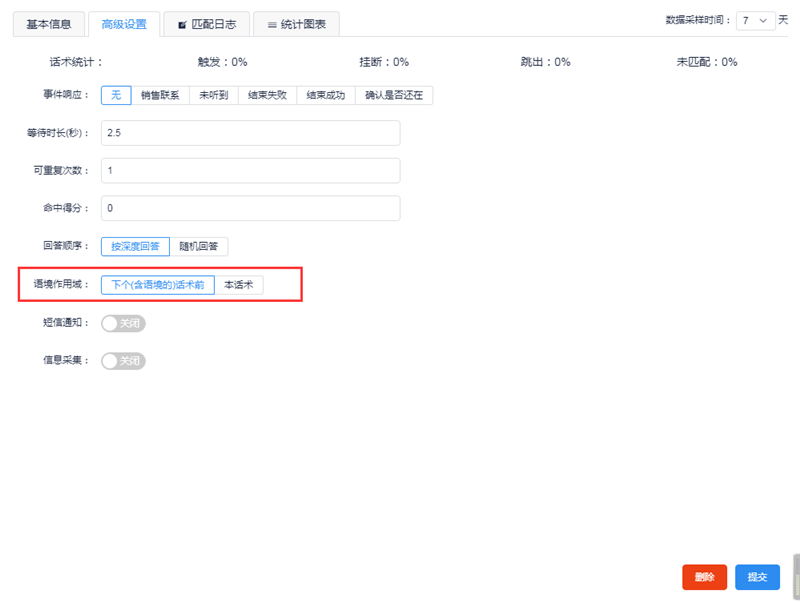Select the 高级设置 tab
This screenshot has height=602, width=800.
pos(124,24)
